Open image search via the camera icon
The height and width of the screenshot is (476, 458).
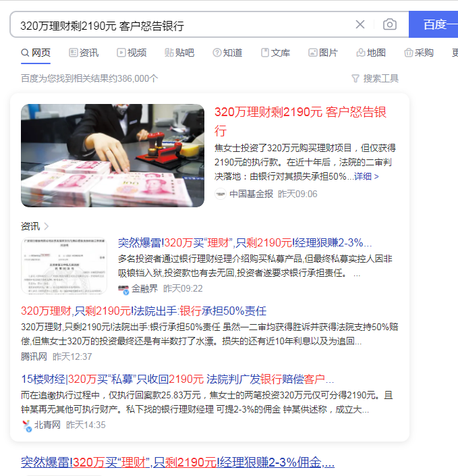pyautogui.click(x=390, y=24)
